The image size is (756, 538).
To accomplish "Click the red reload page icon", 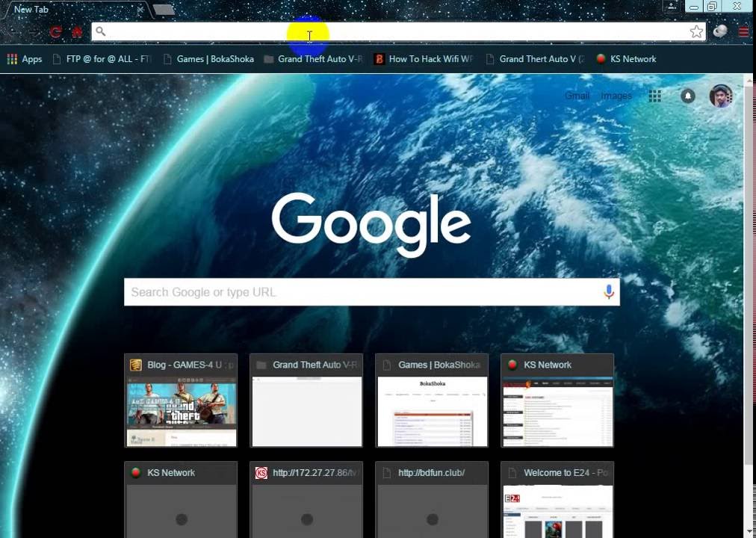I will 55,32.
